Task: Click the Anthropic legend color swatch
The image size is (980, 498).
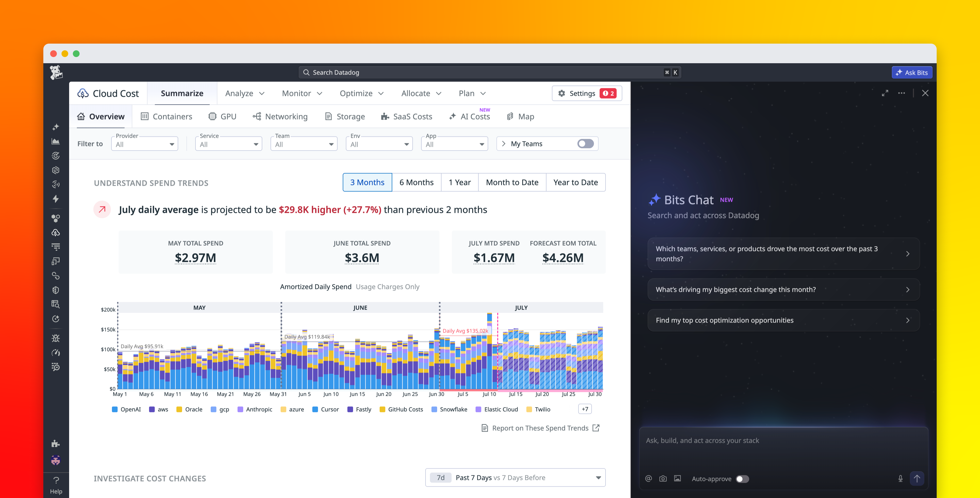Action: 240,409
